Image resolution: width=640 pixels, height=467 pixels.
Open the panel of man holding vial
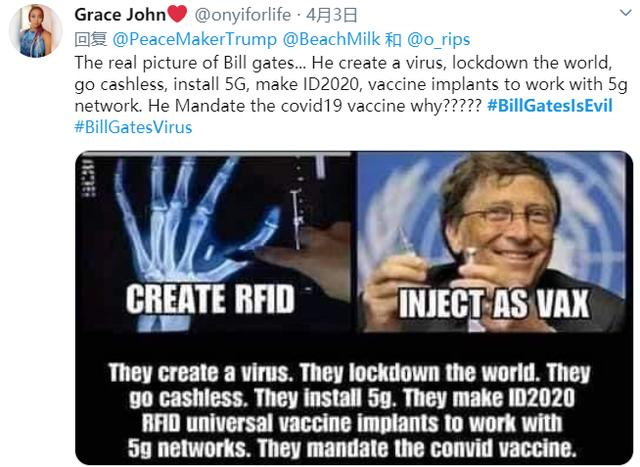[495, 242]
